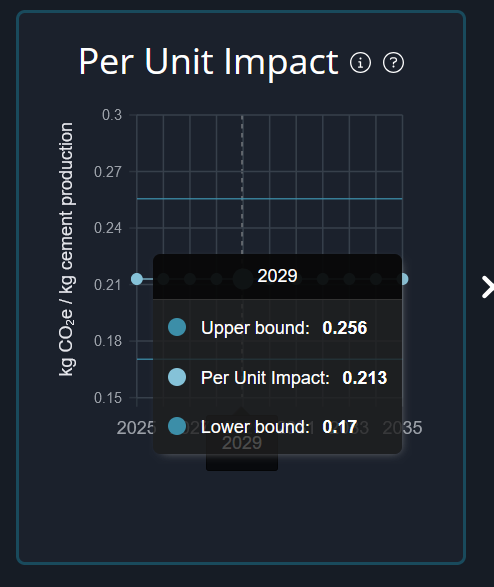Go to next panel with right chevron arrow
The image size is (494, 587).
487,287
